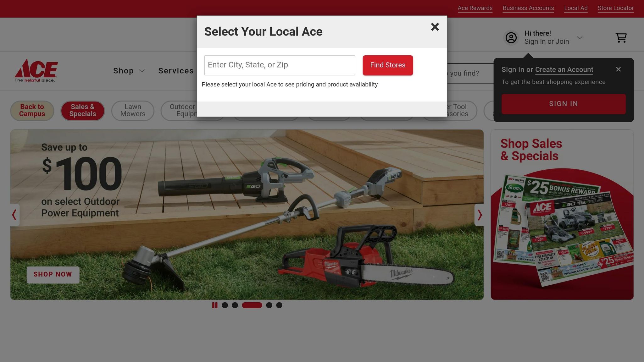This screenshot has width=644, height=362.
Task: Jump to fourth carousel slide dot
Action: 269,305
